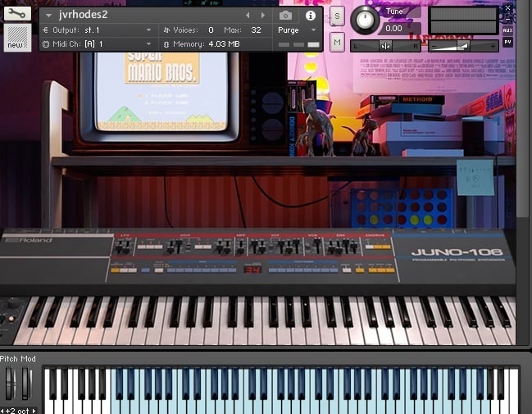This screenshot has width=532, height=414.
Task: Shift keyboard octave up arrow
Action: pyautogui.click(x=34, y=411)
